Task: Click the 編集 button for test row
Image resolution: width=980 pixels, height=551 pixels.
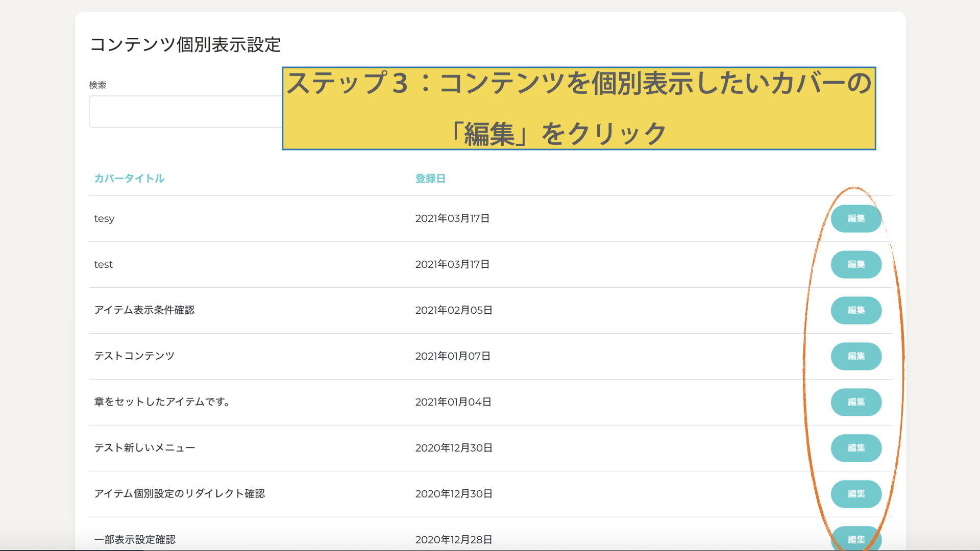Action: tap(856, 264)
